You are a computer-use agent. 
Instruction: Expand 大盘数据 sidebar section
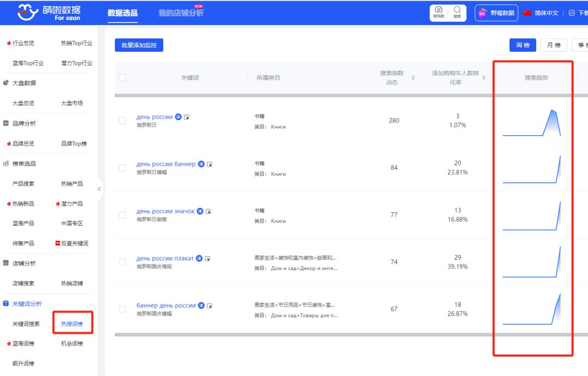pos(24,83)
